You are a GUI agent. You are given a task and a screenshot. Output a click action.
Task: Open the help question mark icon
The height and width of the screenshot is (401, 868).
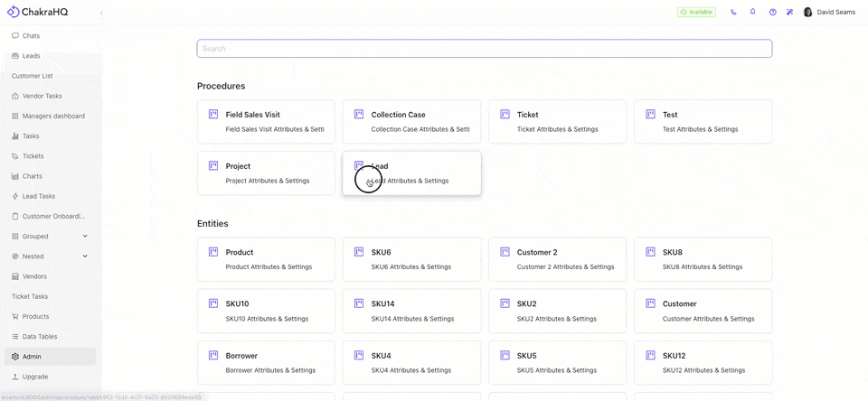pyautogui.click(x=772, y=13)
